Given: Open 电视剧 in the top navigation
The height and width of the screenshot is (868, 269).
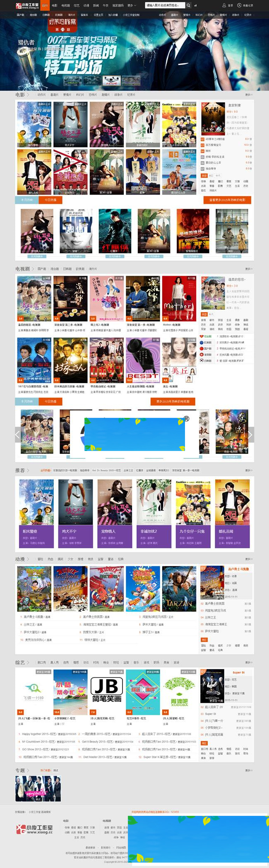Looking at the screenshot, I should 66,5.
